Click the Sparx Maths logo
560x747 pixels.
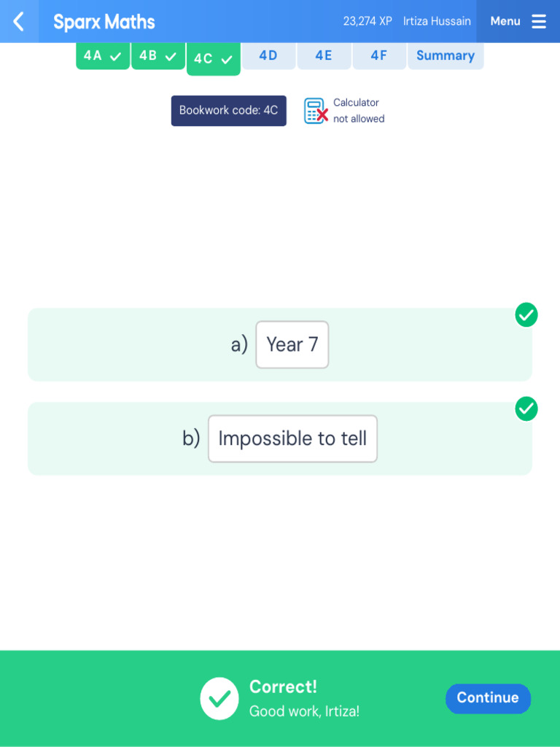(104, 22)
